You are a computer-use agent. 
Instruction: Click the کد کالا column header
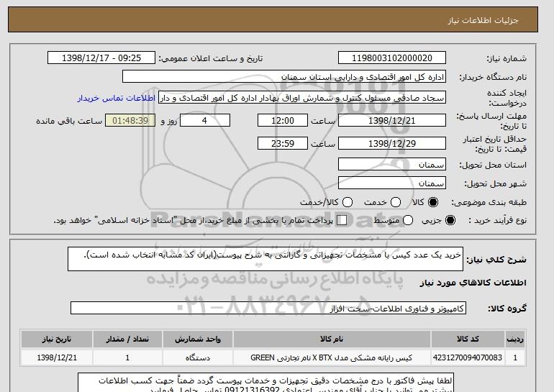pyautogui.click(x=468, y=339)
